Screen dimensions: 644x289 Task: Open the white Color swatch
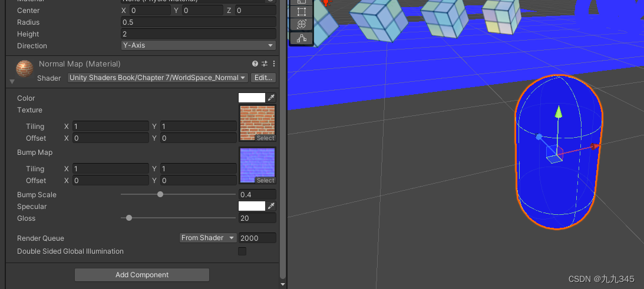click(252, 98)
